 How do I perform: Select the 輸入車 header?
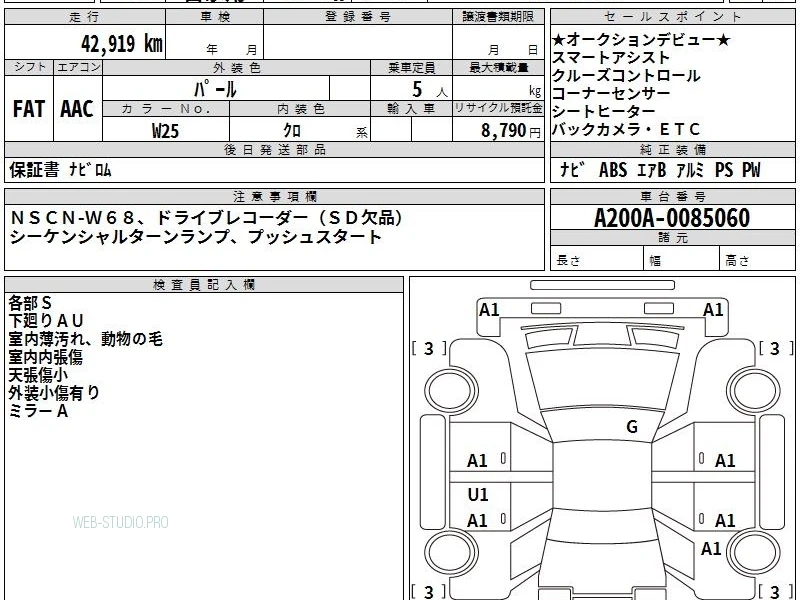[x=411, y=109]
